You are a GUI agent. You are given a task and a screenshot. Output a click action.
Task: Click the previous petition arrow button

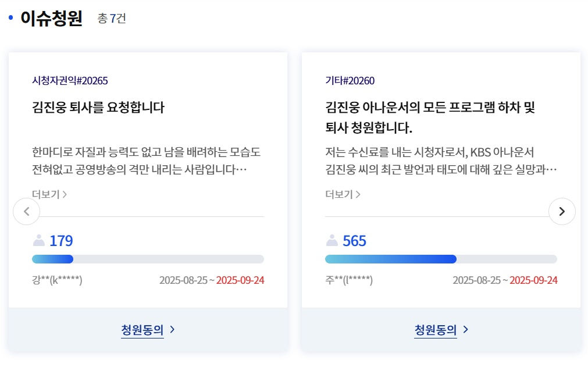coord(27,212)
